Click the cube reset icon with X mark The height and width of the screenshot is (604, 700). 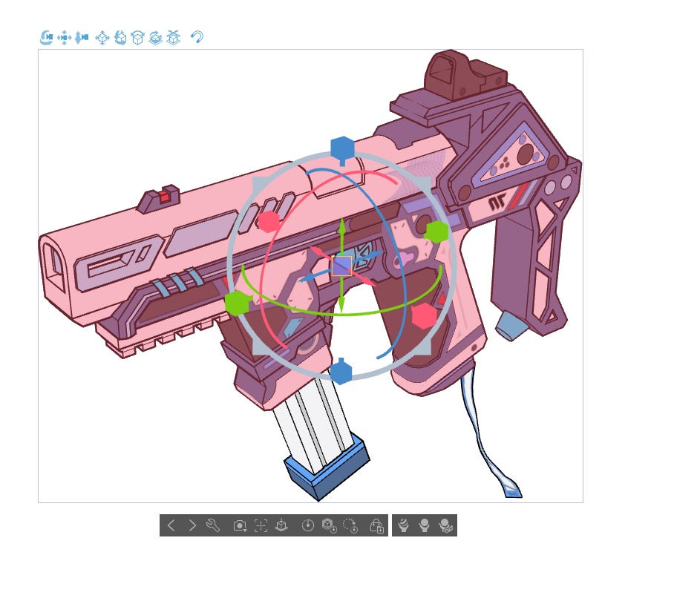tap(173, 38)
